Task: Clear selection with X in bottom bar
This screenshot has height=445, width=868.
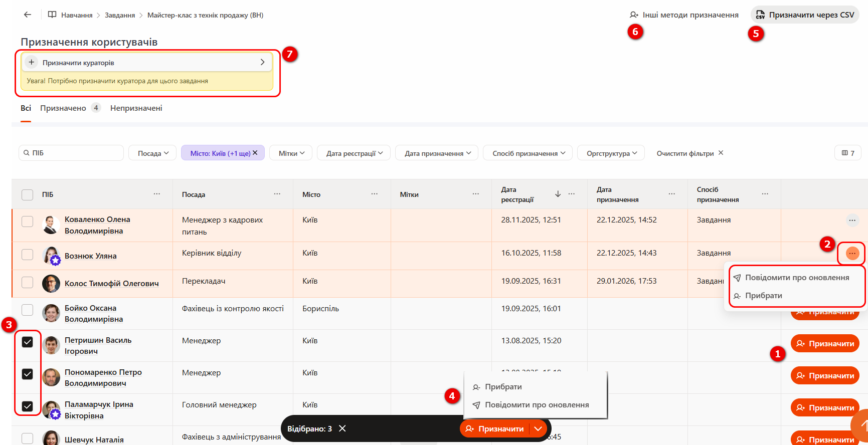Action: pos(342,428)
